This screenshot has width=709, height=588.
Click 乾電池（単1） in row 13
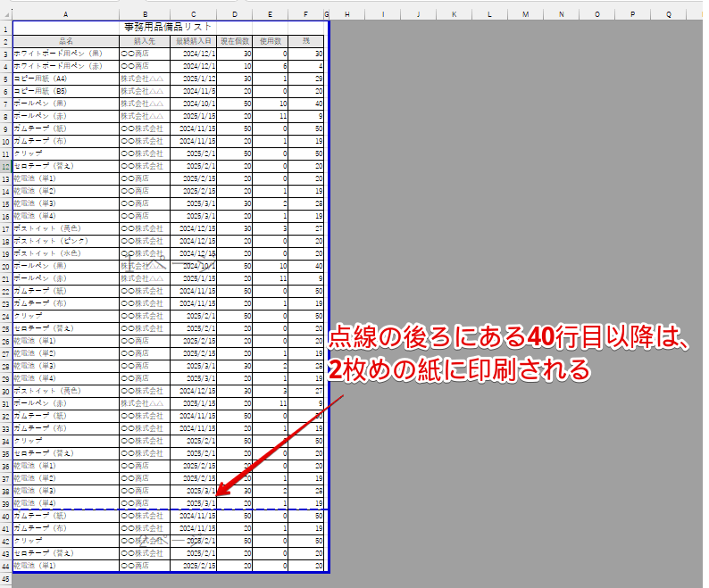pyautogui.click(x=66, y=178)
